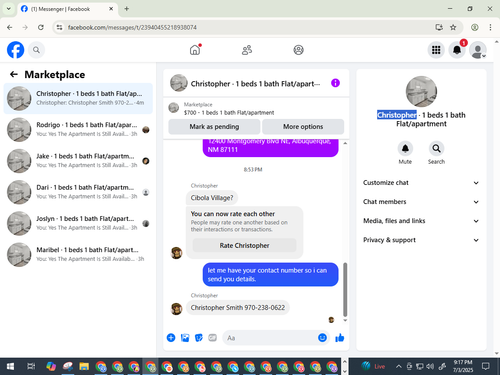Viewport: 500px width, 375px height.
Task: Send a thumbs-up like
Action: coord(340,338)
